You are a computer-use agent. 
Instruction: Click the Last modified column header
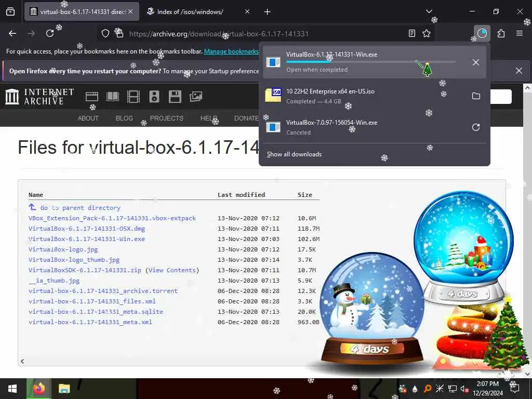[241, 195]
